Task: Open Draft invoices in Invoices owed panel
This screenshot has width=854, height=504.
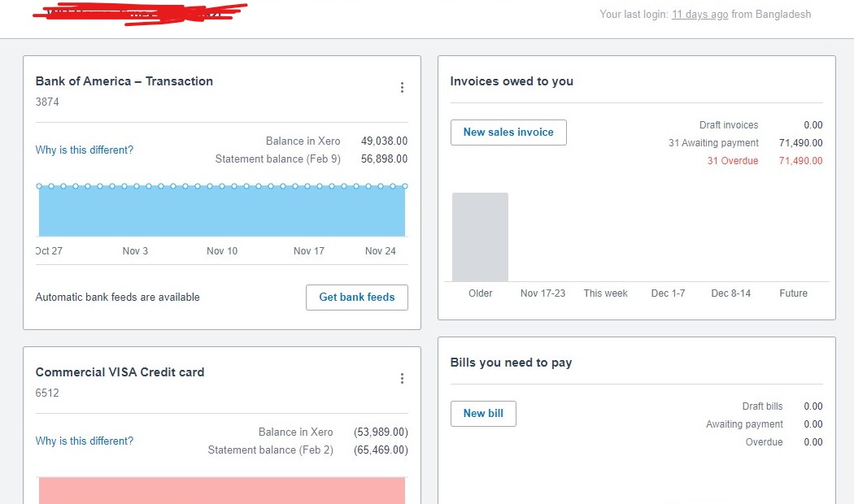Action: (x=729, y=125)
